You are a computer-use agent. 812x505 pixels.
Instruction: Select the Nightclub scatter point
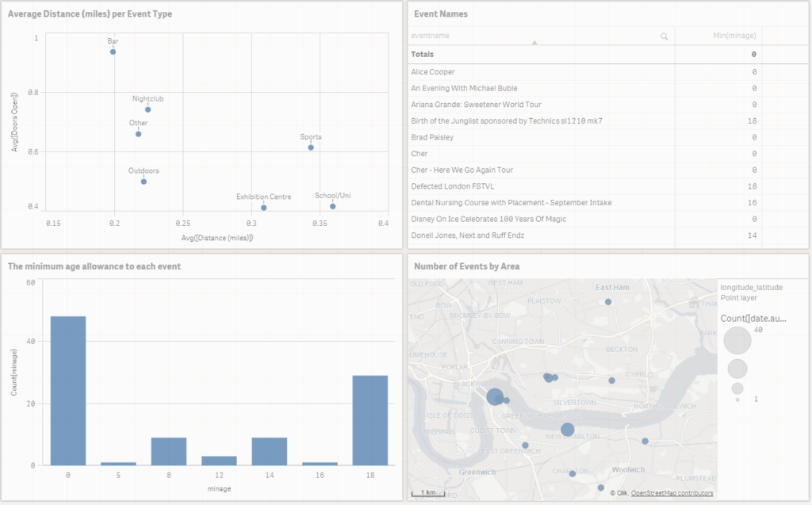coord(148,110)
